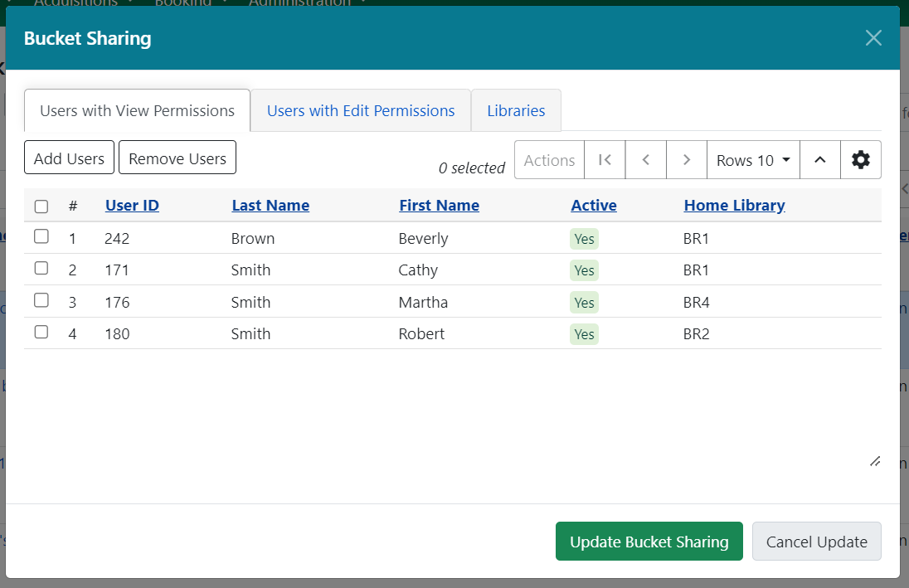Select the checkbox for Martha Smith

point(41,300)
